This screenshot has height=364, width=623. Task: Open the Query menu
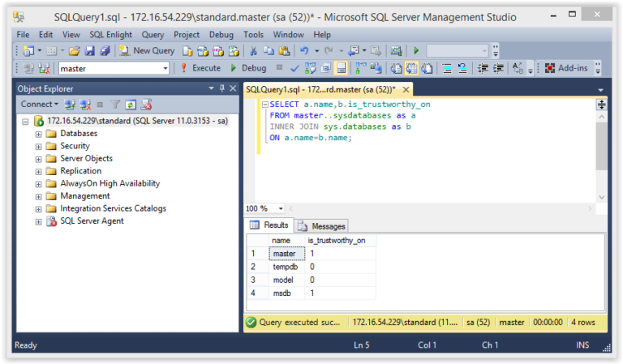[x=153, y=35]
